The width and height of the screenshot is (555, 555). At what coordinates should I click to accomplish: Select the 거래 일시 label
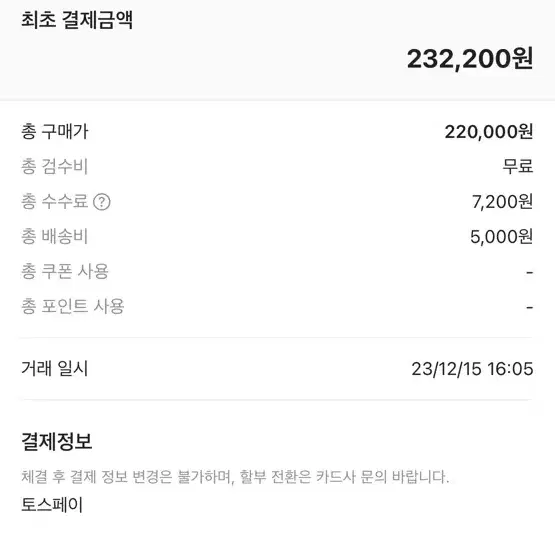pos(55,368)
